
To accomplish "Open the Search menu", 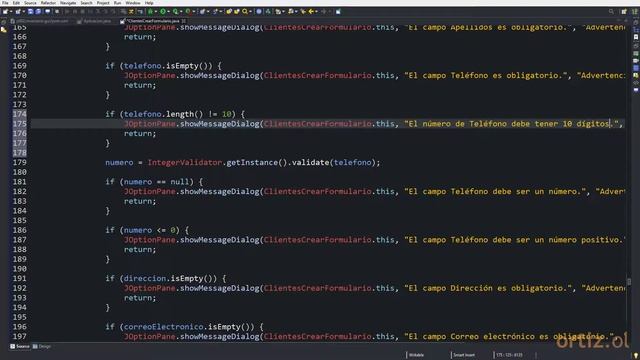I will click(x=86, y=3).
